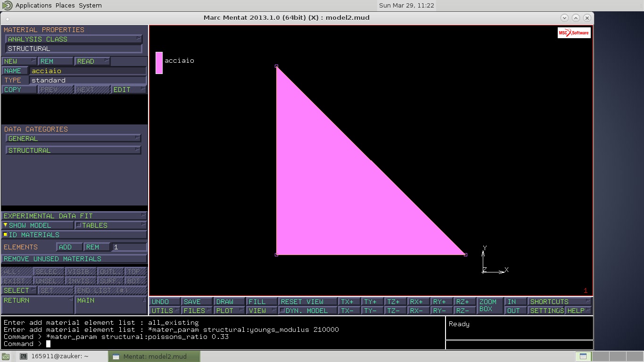Open the UTILS menu
644x362 pixels.
165,311
